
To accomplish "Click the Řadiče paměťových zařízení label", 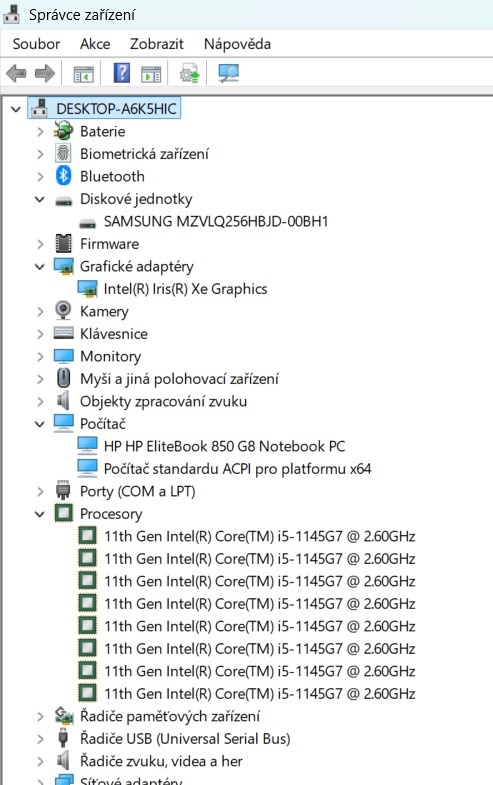I will click(x=170, y=716).
